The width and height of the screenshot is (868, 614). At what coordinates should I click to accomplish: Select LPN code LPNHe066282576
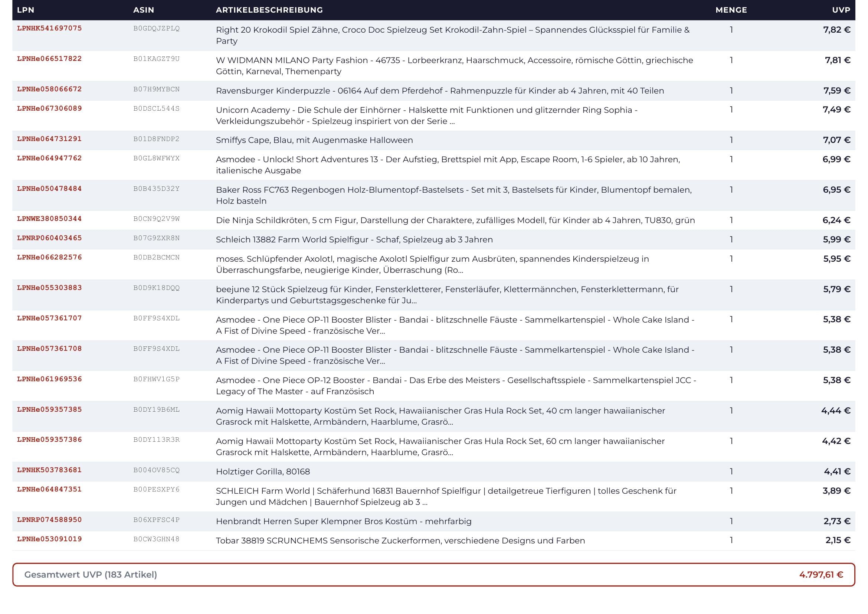click(49, 258)
